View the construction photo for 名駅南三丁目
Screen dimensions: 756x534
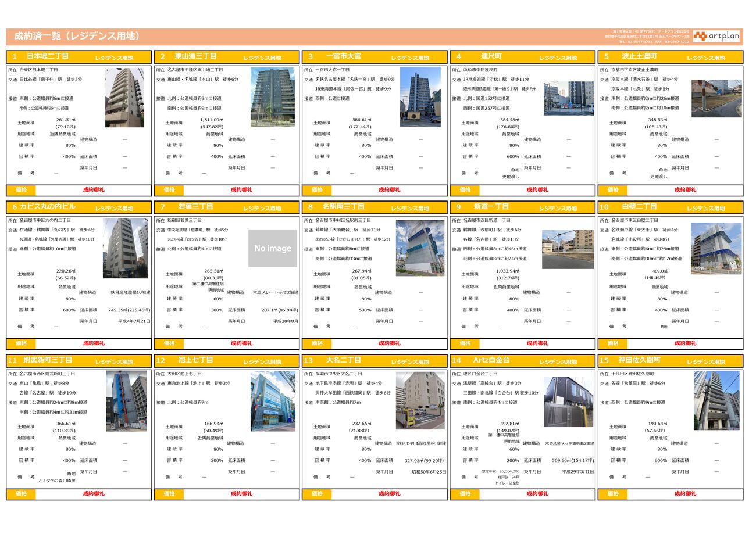click(x=420, y=248)
